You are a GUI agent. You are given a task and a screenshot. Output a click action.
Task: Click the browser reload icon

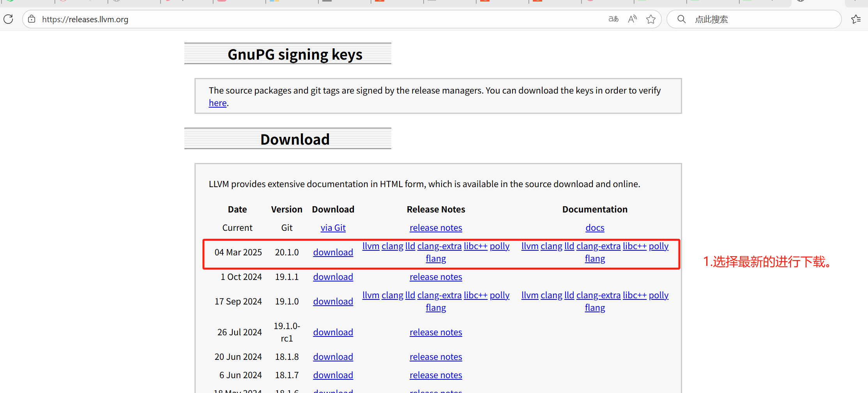pos(8,19)
